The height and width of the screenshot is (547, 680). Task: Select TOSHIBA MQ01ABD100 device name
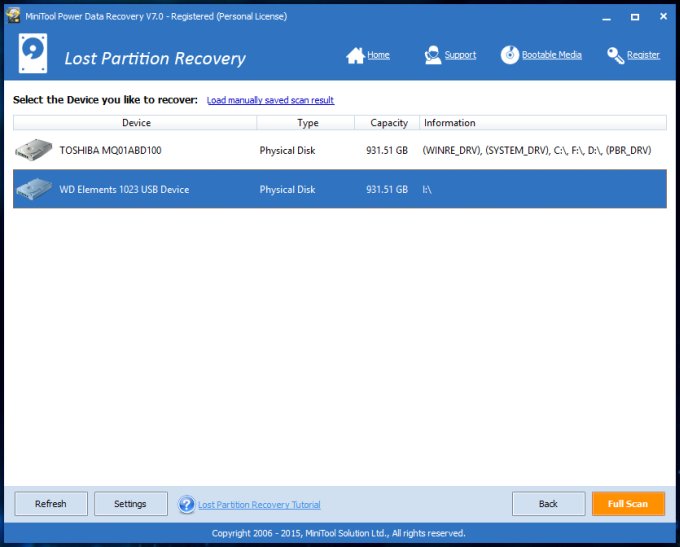click(x=110, y=151)
